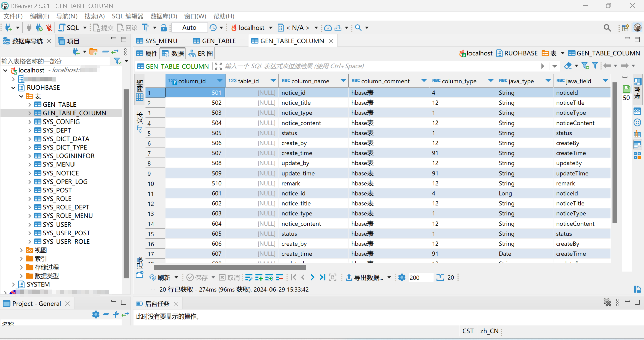The width and height of the screenshot is (644, 340).
Task: Open the export data tool
Action: click(365, 278)
